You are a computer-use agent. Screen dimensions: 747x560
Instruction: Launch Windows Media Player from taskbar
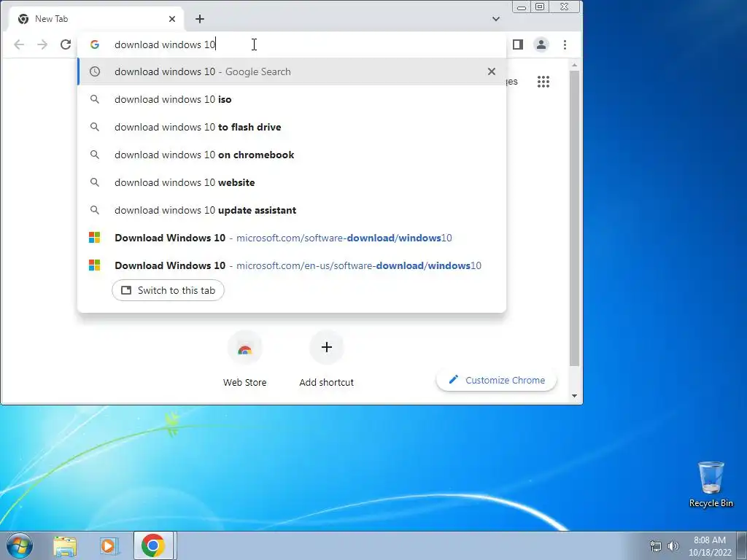click(x=109, y=546)
